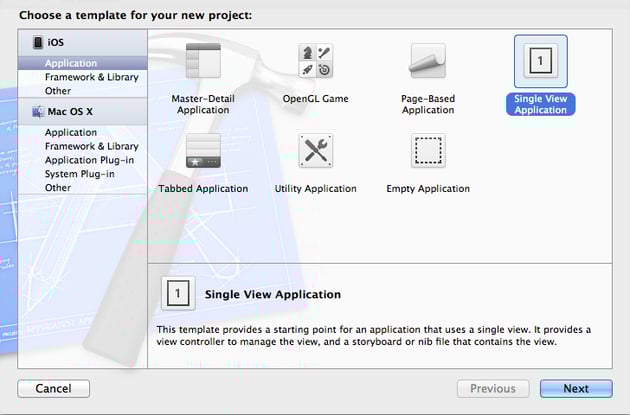Select Mac OS X Framework & Library
This screenshot has height=415, width=630.
[x=91, y=146]
